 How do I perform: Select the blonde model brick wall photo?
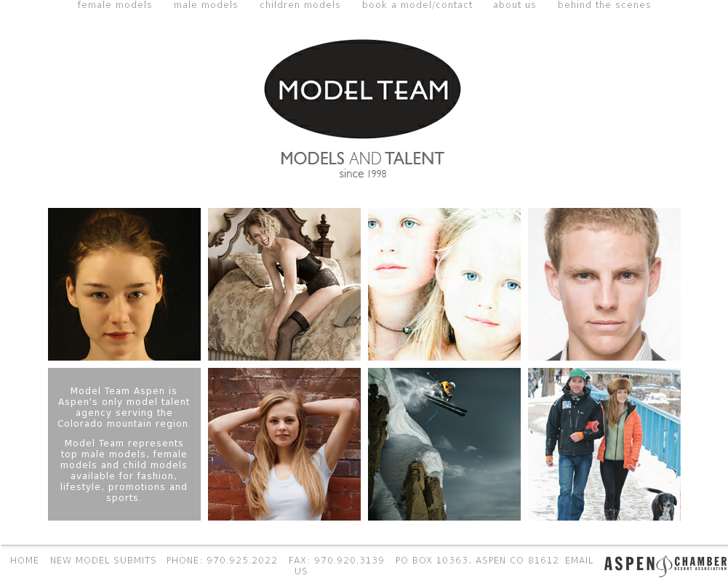click(284, 443)
